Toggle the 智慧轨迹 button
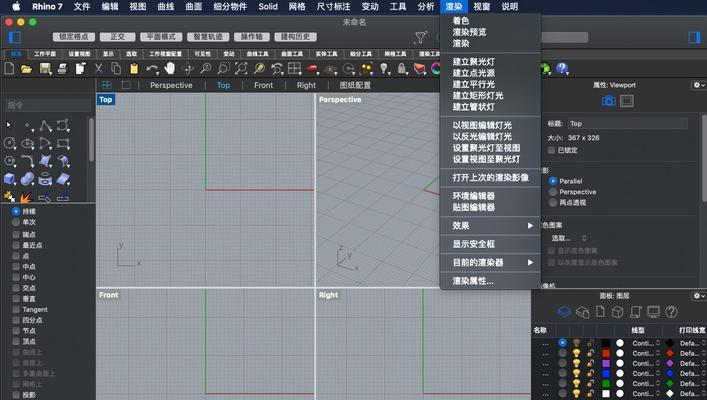707x400 pixels. click(x=208, y=37)
